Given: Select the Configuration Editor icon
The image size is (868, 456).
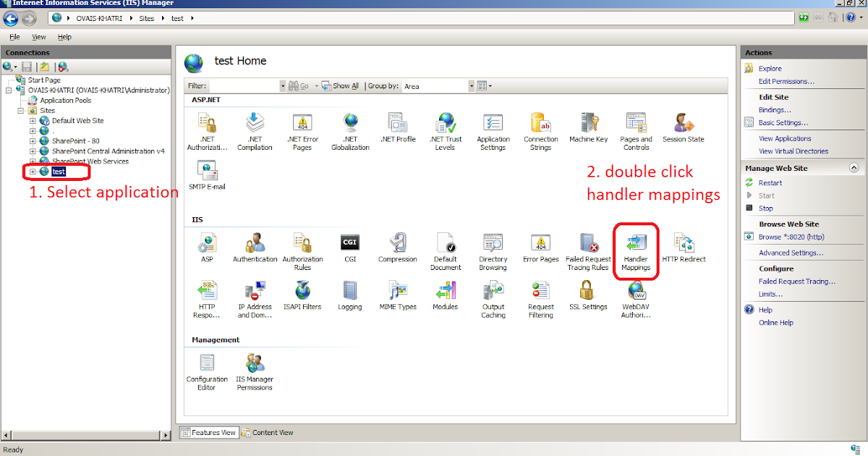Looking at the screenshot, I should (207, 371).
